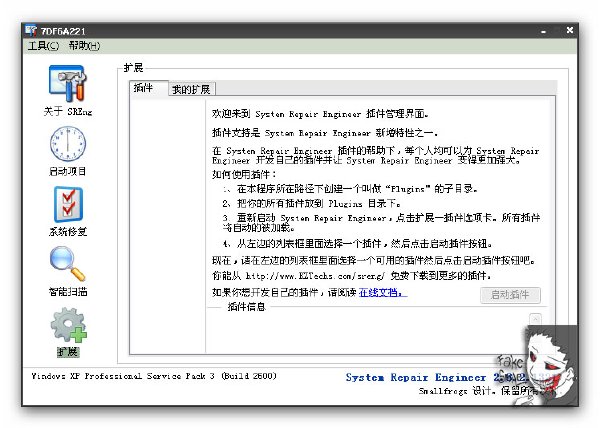Click the welcome line 欢迎来到 System Repair Engineer

pyautogui.click(x=320, y=114)
